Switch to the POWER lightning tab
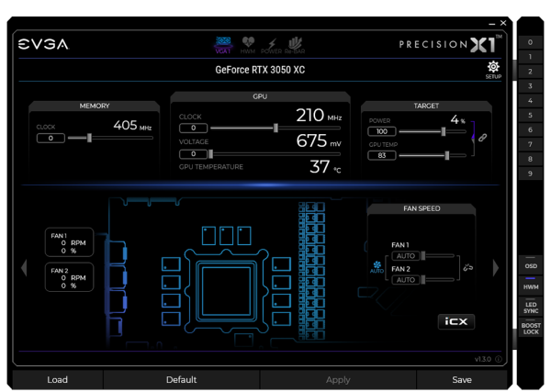 (271, 46)
